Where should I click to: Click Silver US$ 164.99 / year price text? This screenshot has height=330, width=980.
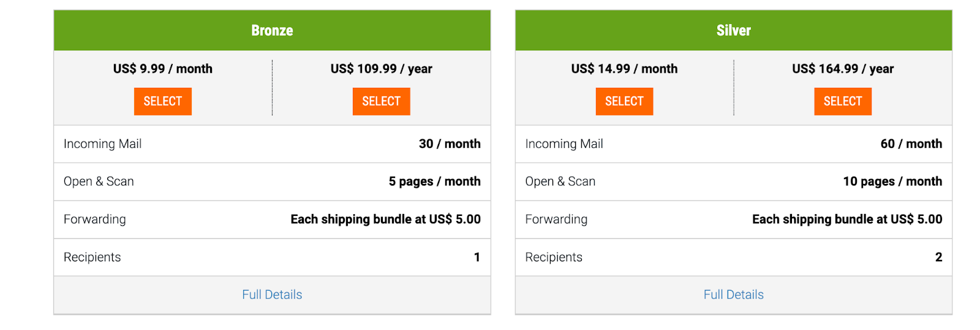click(843, 69)
